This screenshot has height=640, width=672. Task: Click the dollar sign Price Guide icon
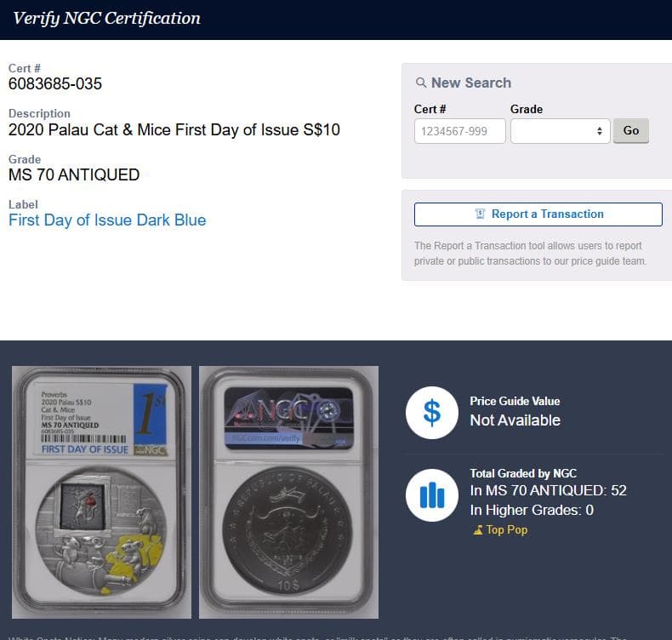click(x=432, y=412)
